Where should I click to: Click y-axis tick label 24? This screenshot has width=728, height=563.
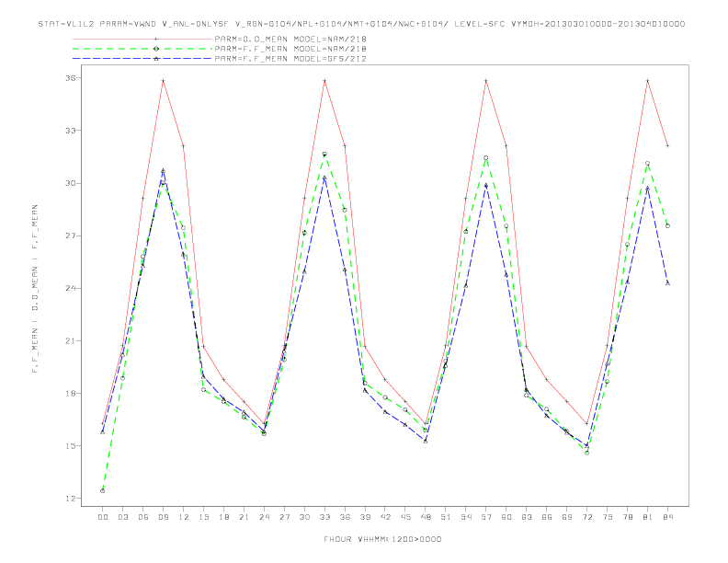click(71, 288)
